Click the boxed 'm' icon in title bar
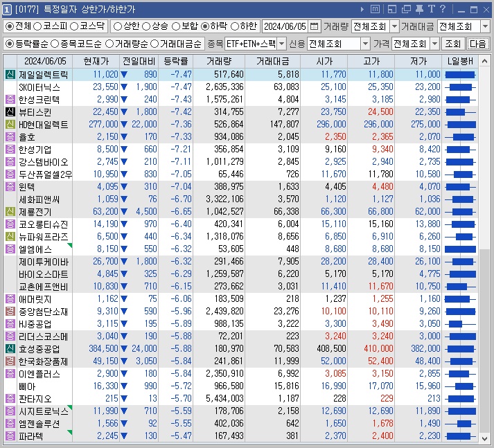Screen dimensions: 494x448 pos(375,10)
